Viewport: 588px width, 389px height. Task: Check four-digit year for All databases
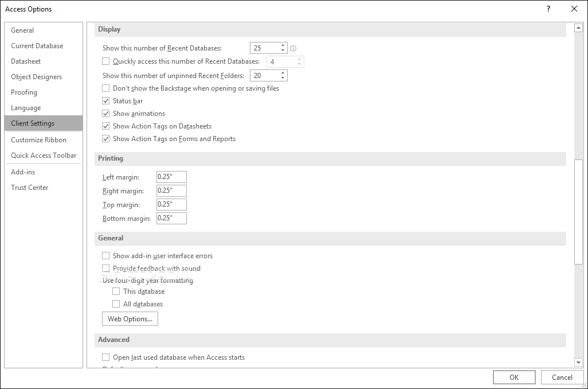click(116, 304)
